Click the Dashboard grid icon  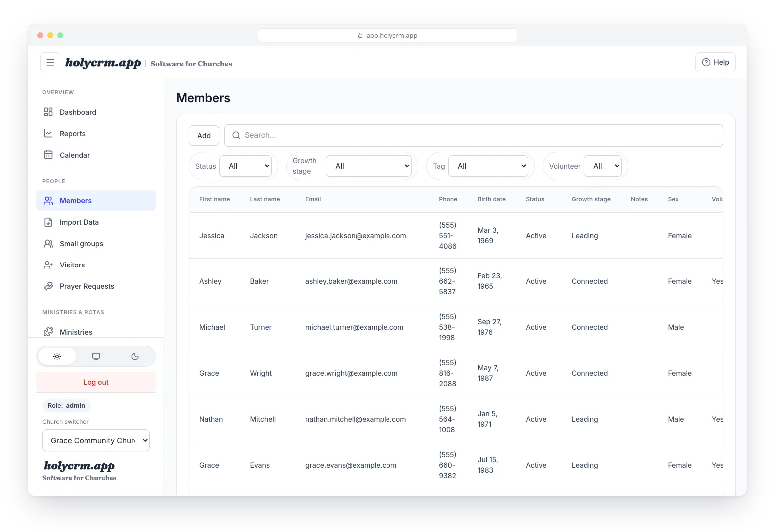(48, 112)
